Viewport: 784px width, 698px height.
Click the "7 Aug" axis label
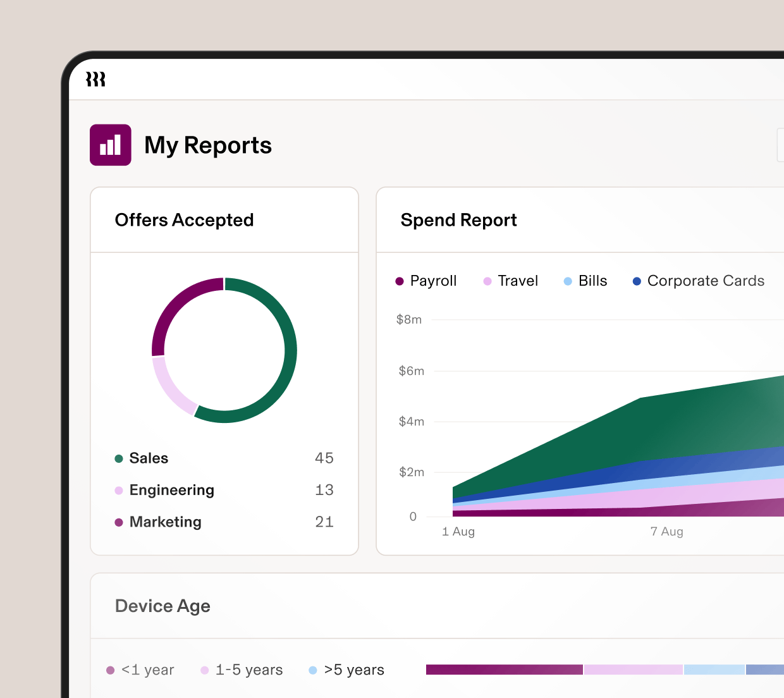coord(666,531)
